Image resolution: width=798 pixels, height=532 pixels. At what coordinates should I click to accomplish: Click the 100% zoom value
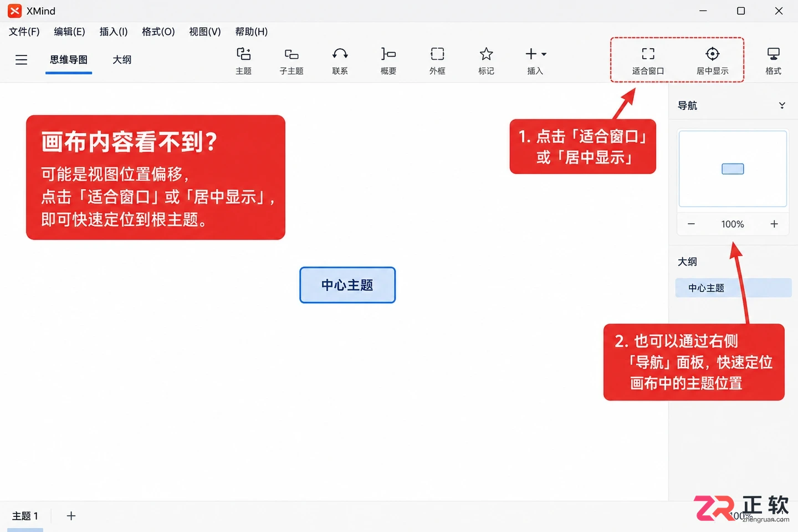point(733,224)
